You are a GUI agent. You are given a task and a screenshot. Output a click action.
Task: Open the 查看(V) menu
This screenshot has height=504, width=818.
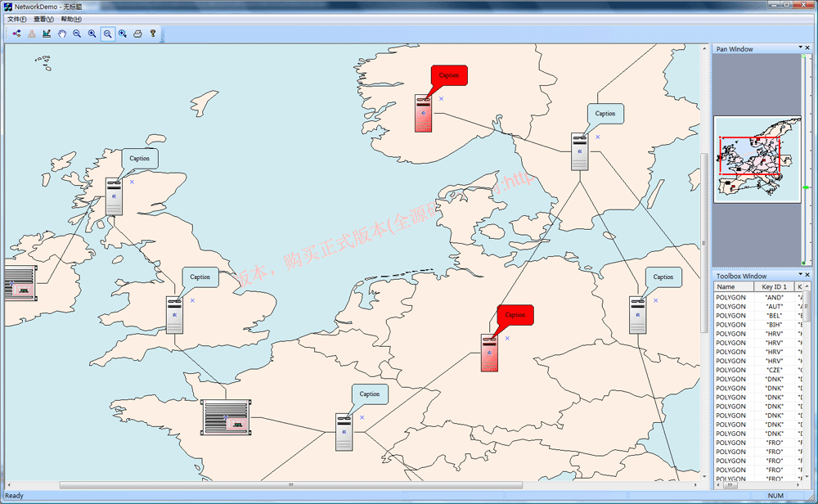tap(43, 19)
